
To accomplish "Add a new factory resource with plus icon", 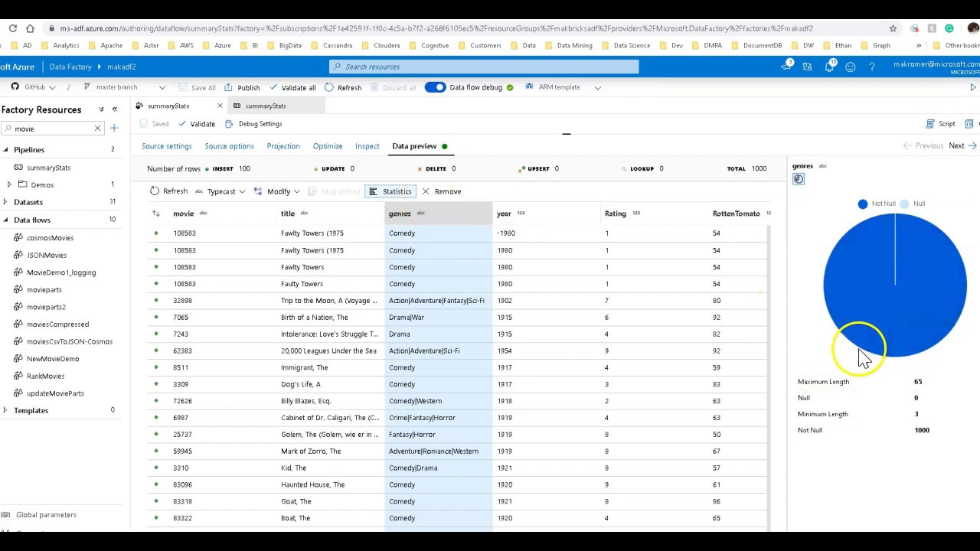I will point(114,129).
